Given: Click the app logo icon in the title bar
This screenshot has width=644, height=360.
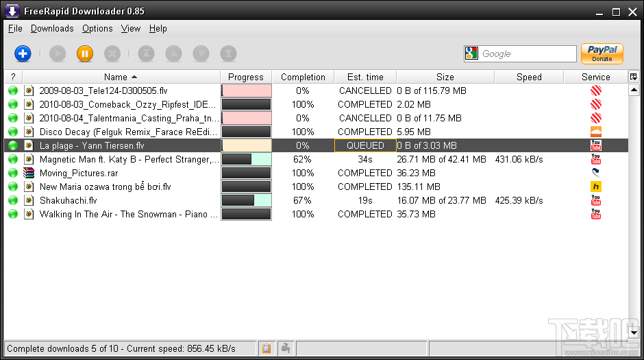Looking at the screenshot, I should pyautogui.click(x=12, y=11).
